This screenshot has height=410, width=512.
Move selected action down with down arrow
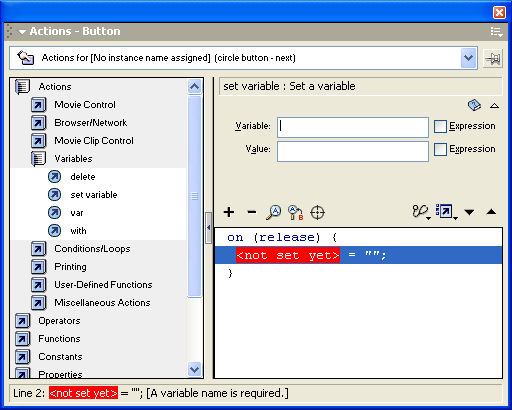[x=469, y=212]
